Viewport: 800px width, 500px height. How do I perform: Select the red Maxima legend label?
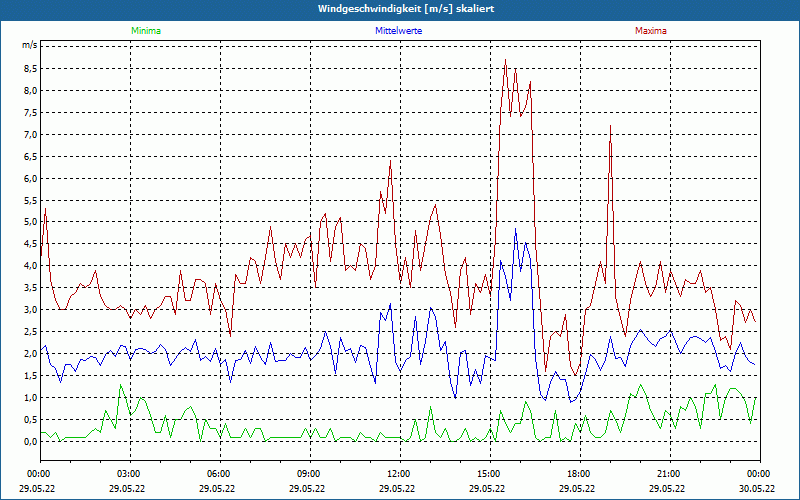[x=651, y=31]
